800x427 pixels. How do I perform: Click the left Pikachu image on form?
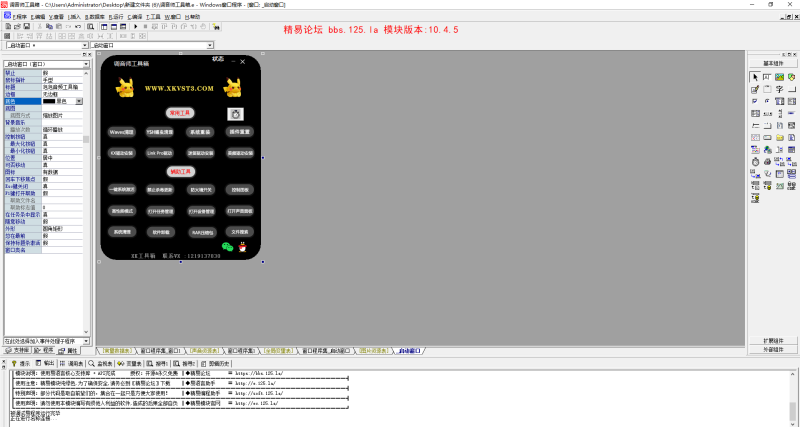point(124,88)
